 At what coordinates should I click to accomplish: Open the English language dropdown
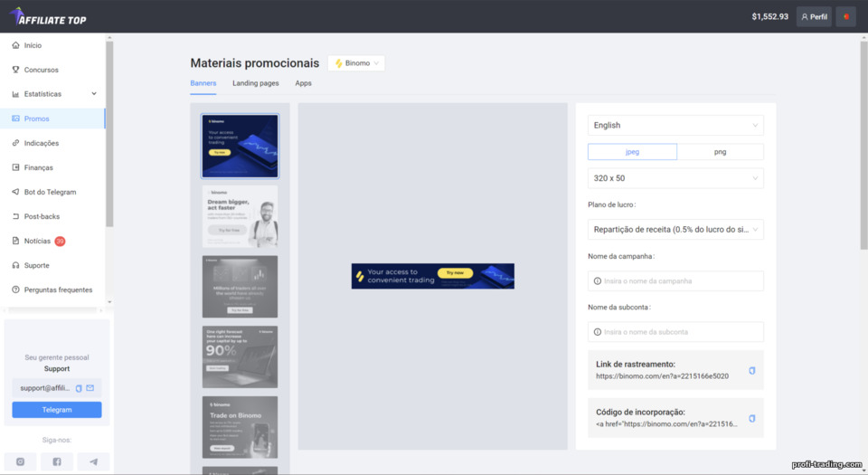pyautogui.click(x=675, y=125)
